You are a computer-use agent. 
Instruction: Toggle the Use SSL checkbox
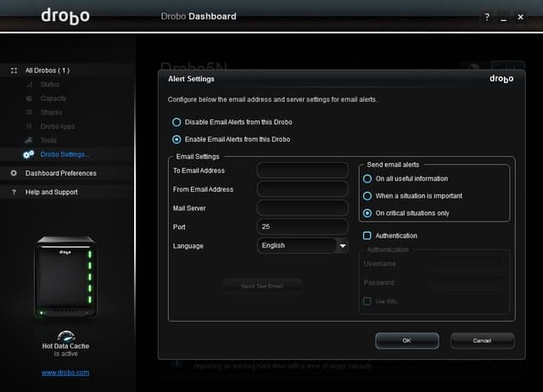(x=367, y=301)
